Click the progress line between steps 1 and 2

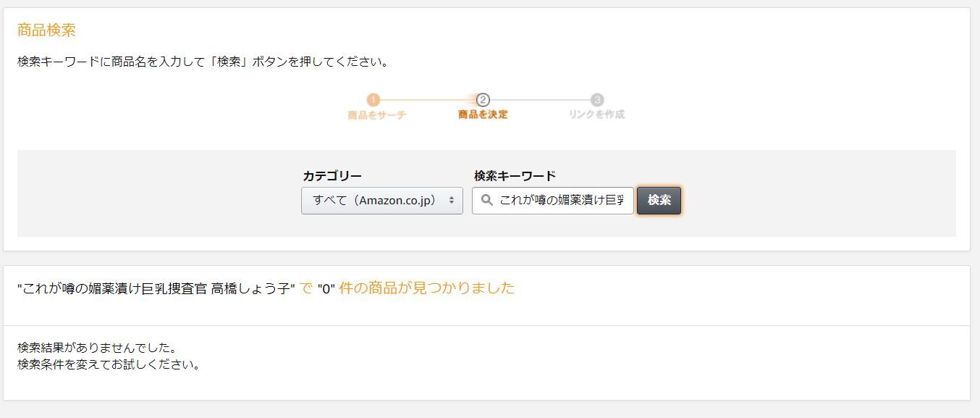[x=427, y=100]
